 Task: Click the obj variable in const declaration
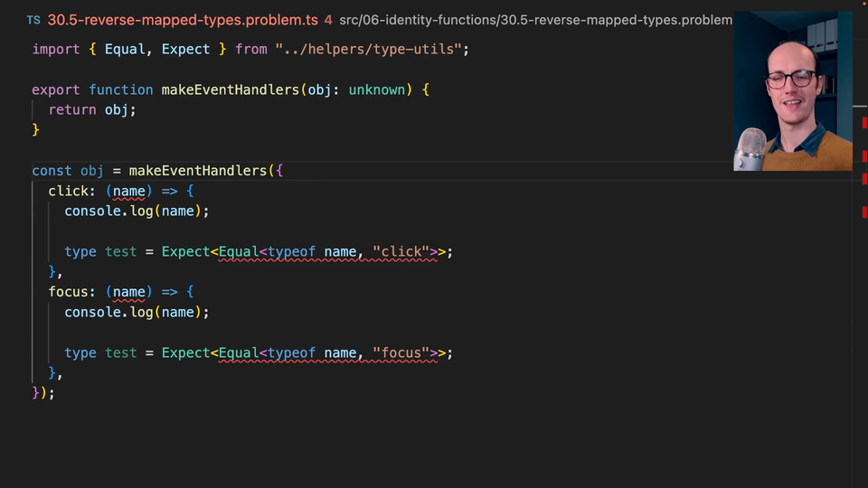click(92, 170)
